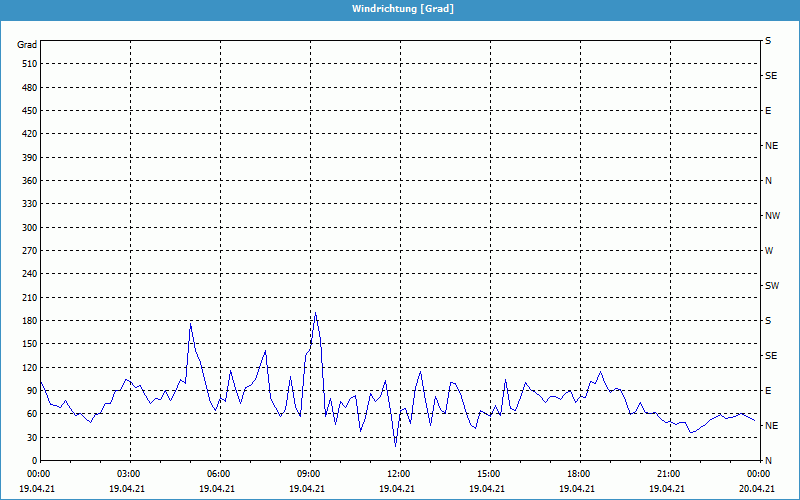Click the highest peak of the blue line
Screen dimensions: 800x500
tap(316, 313)
